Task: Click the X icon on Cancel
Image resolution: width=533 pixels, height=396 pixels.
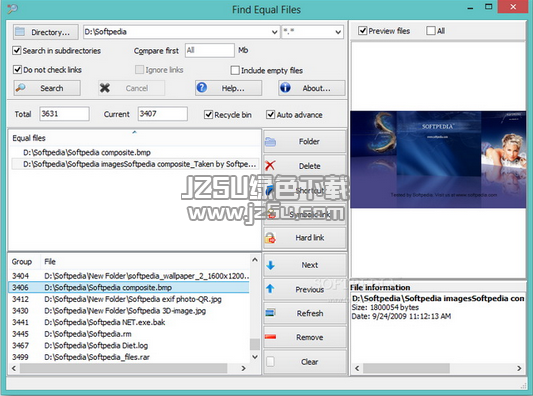Action: 105,88
